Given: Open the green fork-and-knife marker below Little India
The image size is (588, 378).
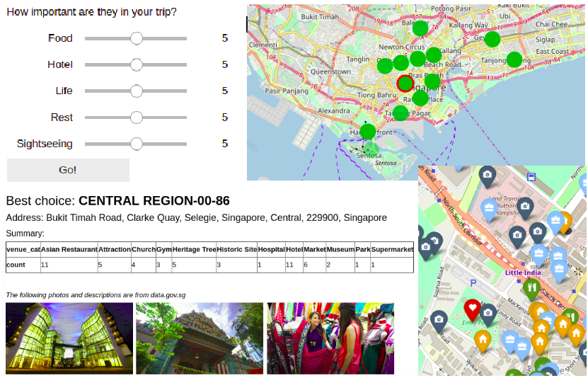Looking at the screenshot, I should coord(532,288).
